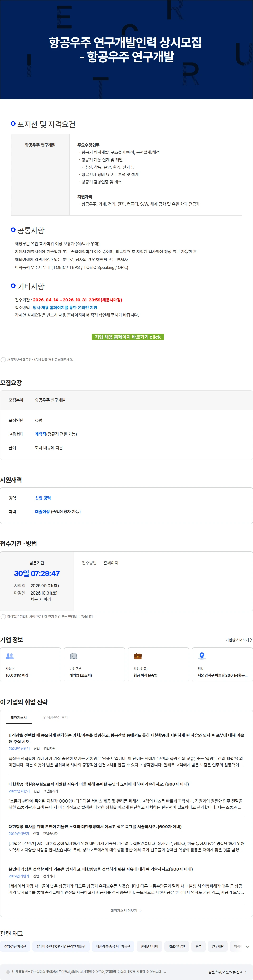This screenshot has height=980, width=253.
Task: Select the R&D·연구원 tag
Action: pyautogui.click(x=177, y=946)
